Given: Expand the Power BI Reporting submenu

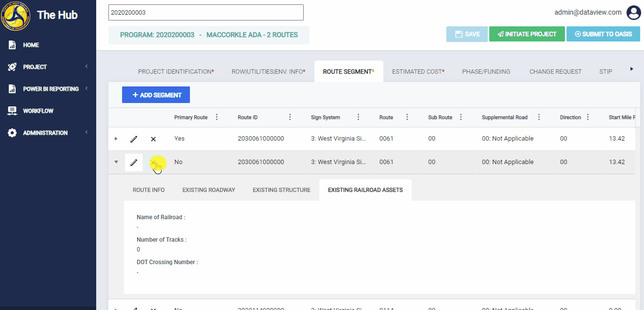Looking at the screenshot, I should click(x=86, y=88).
